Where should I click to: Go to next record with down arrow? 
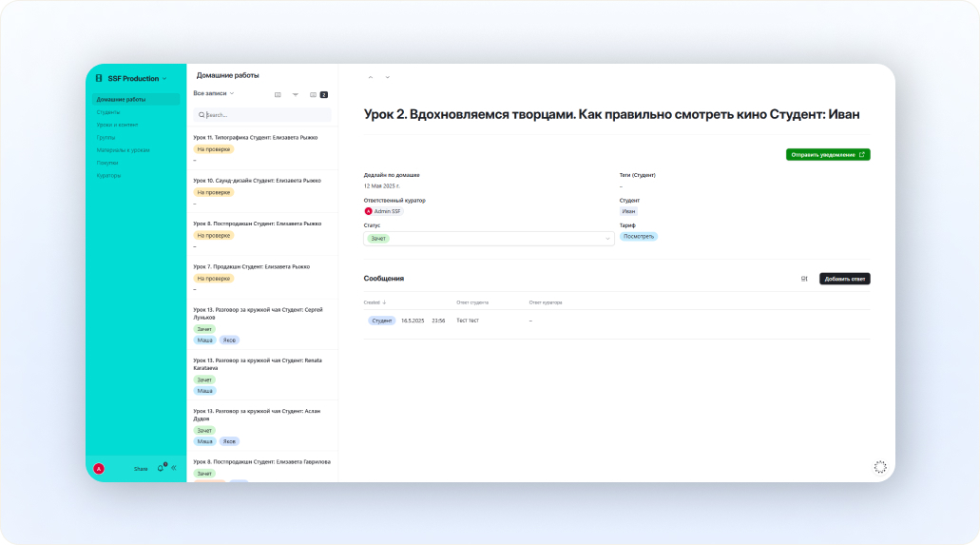(388, 77)
